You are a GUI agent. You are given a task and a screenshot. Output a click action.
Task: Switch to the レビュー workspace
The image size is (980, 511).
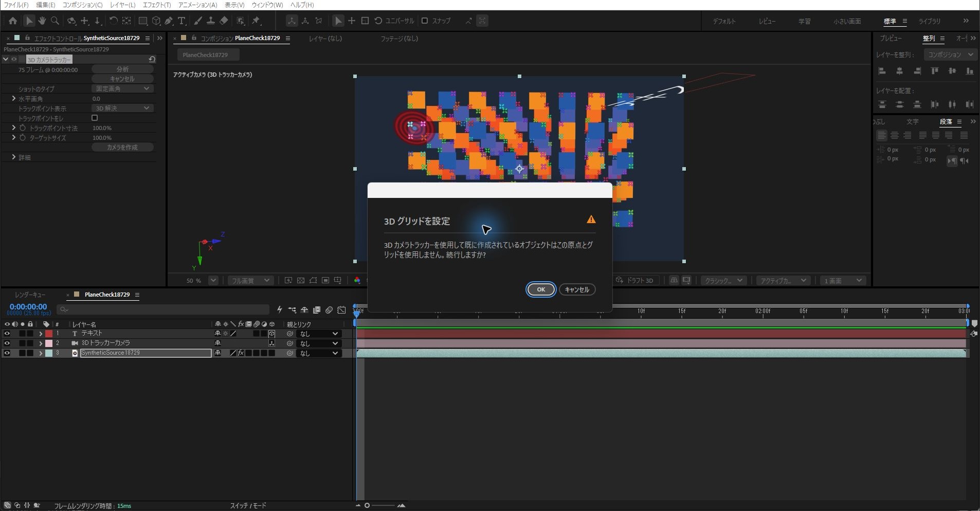767,21
